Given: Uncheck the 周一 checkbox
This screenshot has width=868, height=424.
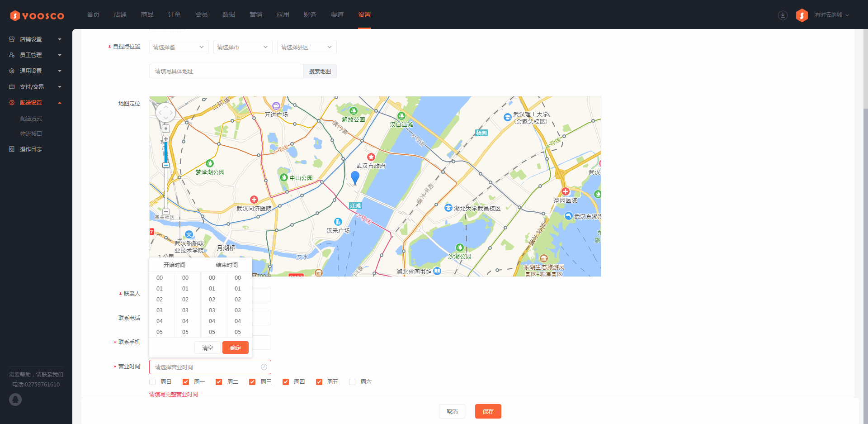Looking at the screenshot, I should [186, 382].
